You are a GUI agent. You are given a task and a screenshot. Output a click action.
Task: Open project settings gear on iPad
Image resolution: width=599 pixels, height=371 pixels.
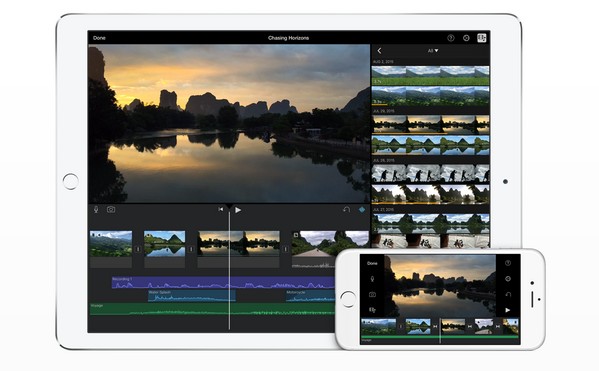466,38
